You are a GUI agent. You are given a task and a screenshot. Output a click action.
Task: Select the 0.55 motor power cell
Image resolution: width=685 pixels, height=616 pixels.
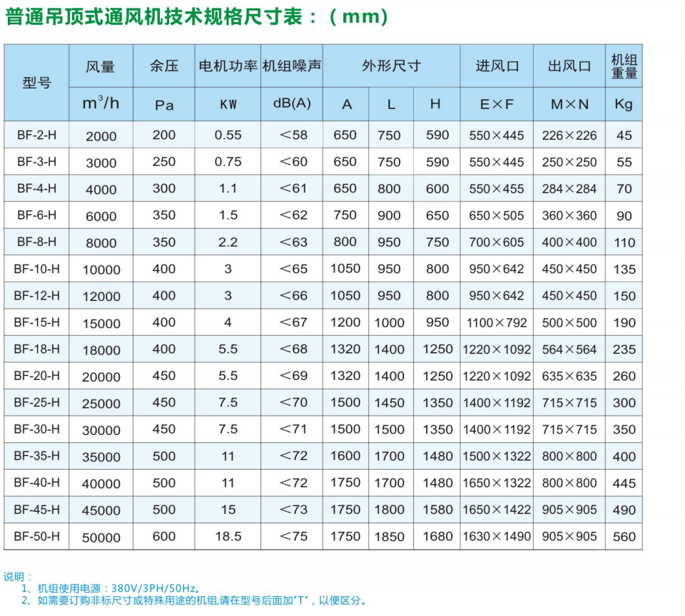click(228, 135)
